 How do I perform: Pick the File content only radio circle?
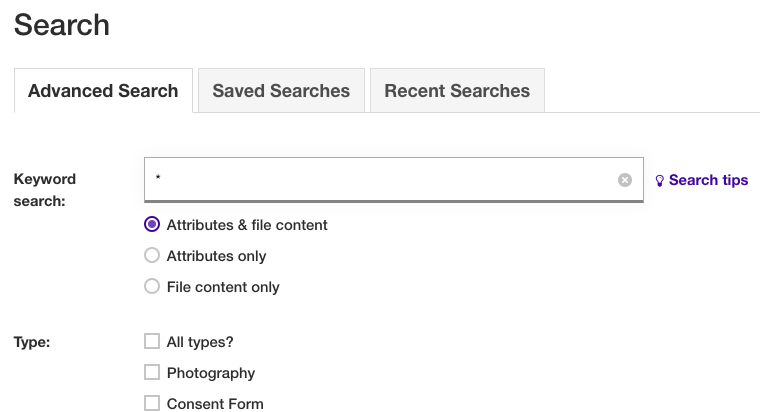pos(152,286)
